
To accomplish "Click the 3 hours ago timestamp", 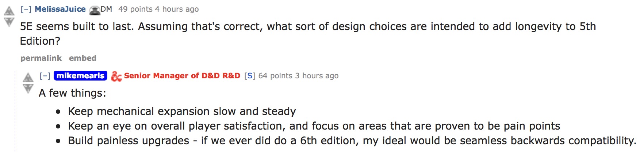I will 317,76.
